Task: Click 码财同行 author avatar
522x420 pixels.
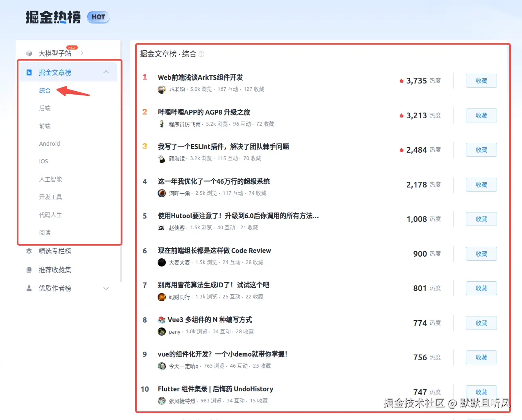Action: click(x=162, y=297)
